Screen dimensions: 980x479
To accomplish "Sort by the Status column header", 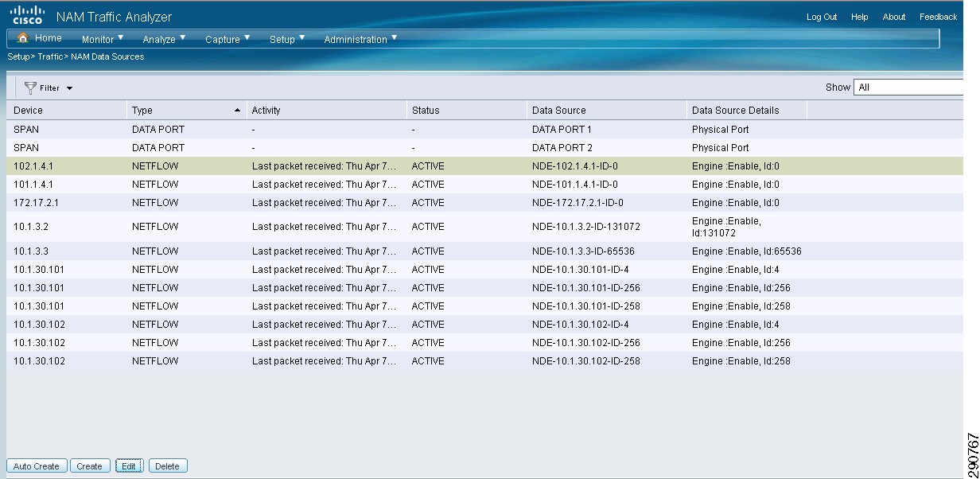I will pos(466,111).
